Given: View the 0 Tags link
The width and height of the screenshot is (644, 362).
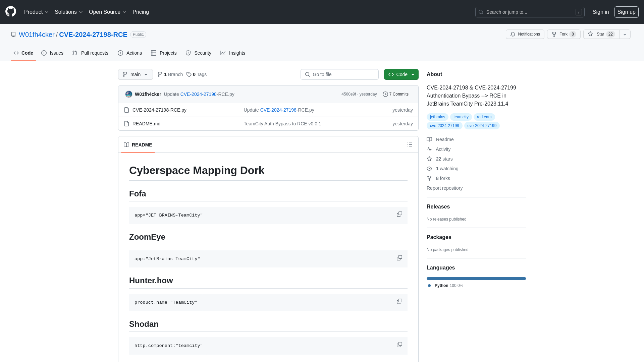Looking at the screenshot, I should pyautogui.click(x=197, y=74).
